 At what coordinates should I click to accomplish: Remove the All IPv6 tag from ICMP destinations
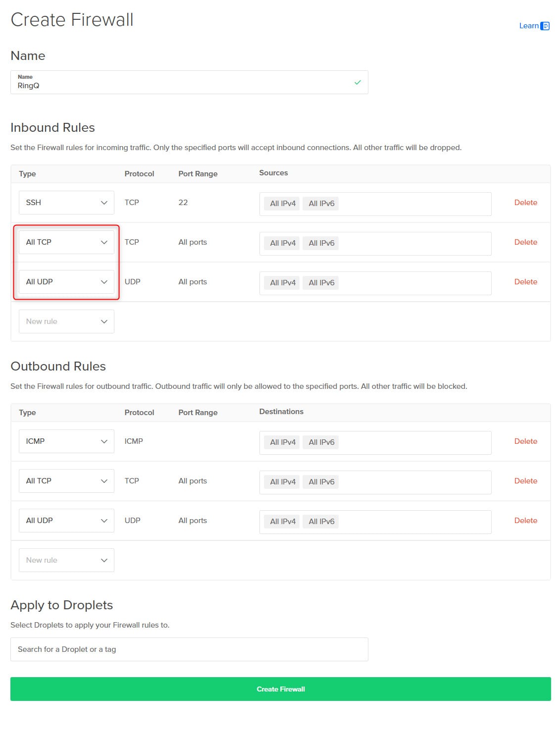click(321, 442)
